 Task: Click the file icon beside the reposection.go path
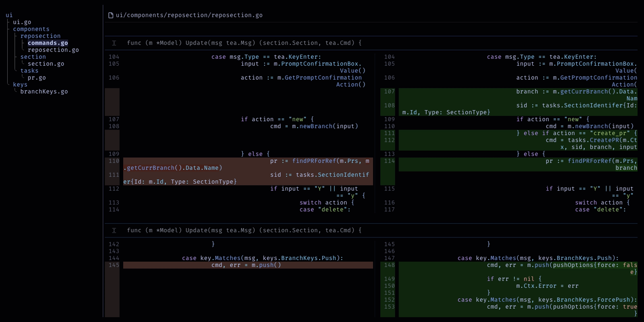click(x=111, y=15)
